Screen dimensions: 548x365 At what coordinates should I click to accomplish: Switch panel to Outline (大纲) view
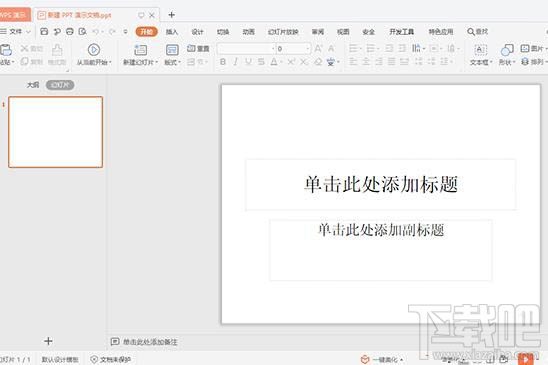click(x=33, y=85)
